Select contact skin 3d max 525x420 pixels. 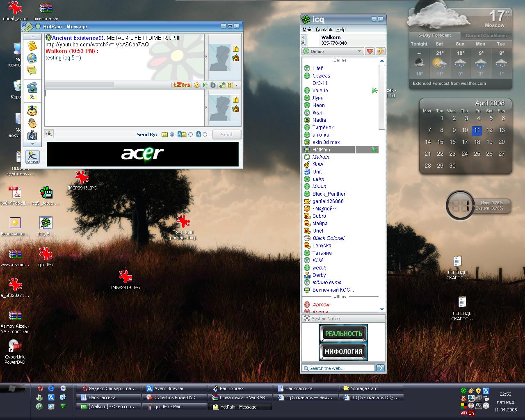tap(326, 142)
